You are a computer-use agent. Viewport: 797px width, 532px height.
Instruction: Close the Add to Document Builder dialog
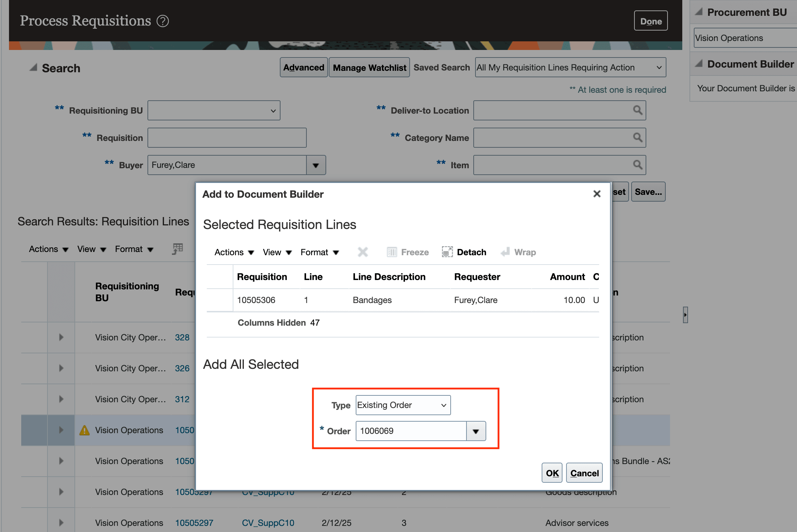tap(597, 194)
